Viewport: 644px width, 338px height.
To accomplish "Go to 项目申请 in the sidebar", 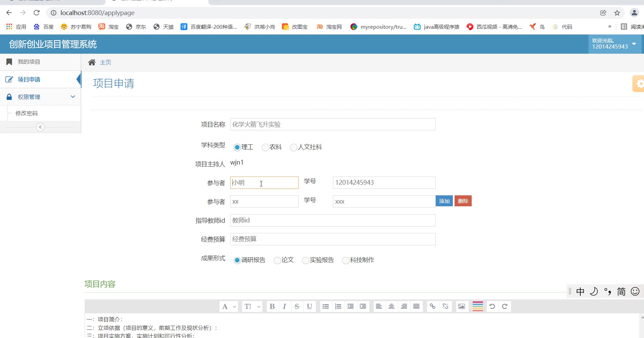I will 40,79.
